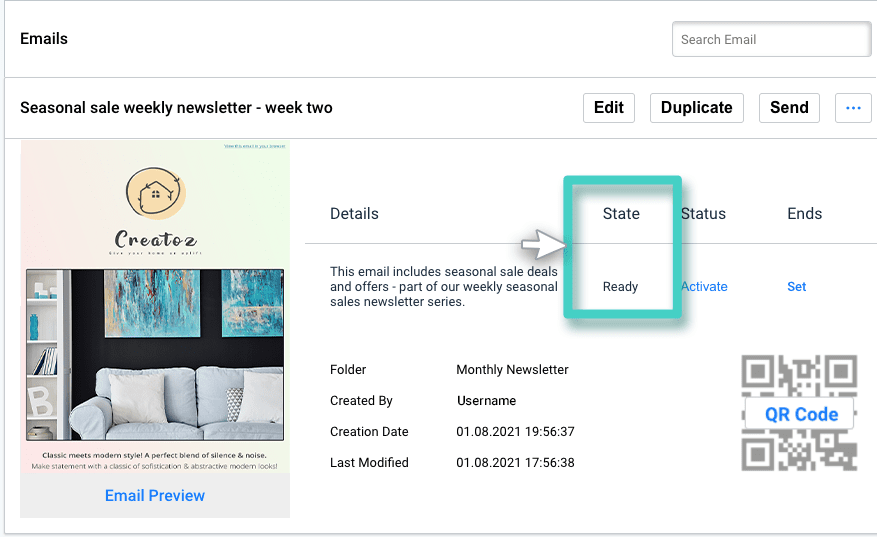877x537 pixels.
Task: Click the Status column header
Action: point(703,213)
